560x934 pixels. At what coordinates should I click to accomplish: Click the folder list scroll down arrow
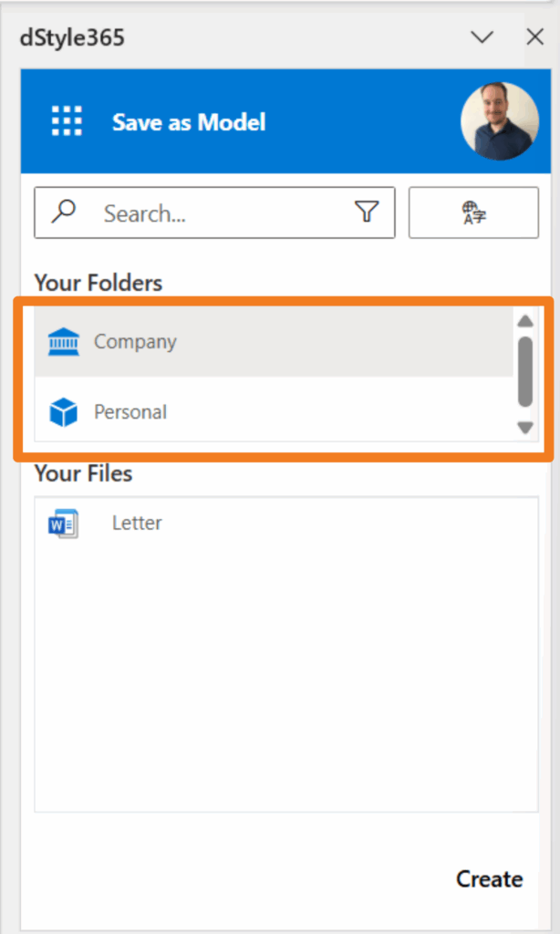pos(524,428)
